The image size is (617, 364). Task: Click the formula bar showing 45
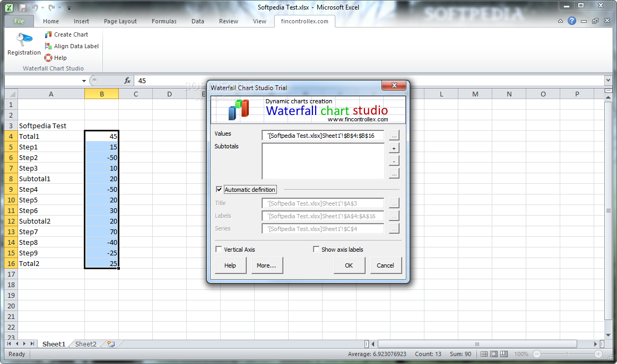[x=369, y=81]
